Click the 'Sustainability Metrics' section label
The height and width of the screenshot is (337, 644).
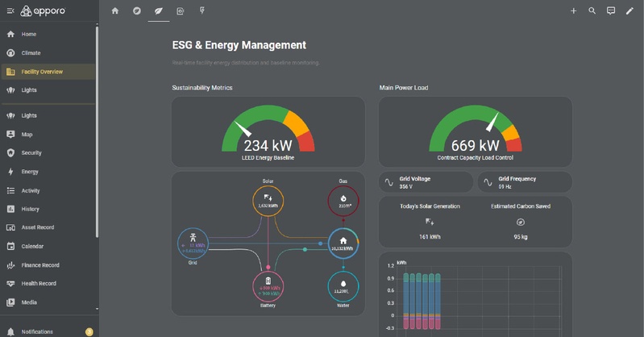click(202, 88)
